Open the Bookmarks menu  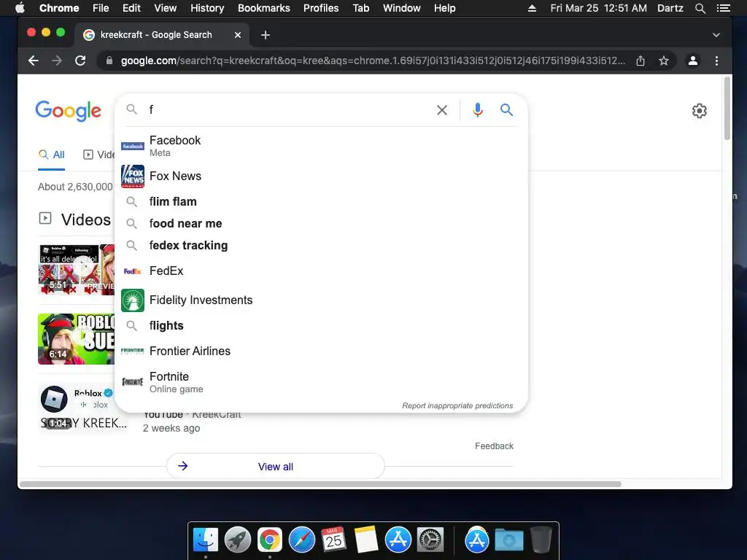(x=264, y=8)
